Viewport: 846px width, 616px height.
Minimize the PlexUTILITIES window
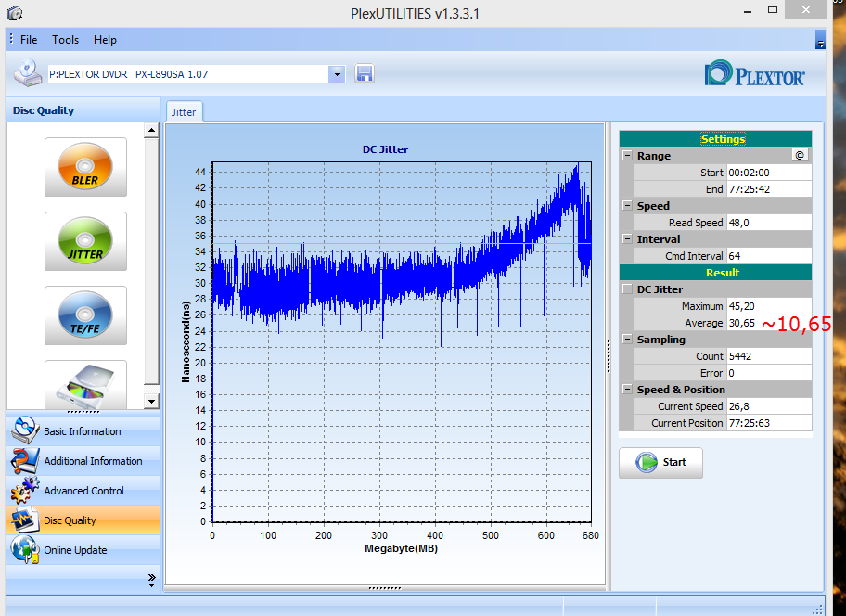pos(748,11)
